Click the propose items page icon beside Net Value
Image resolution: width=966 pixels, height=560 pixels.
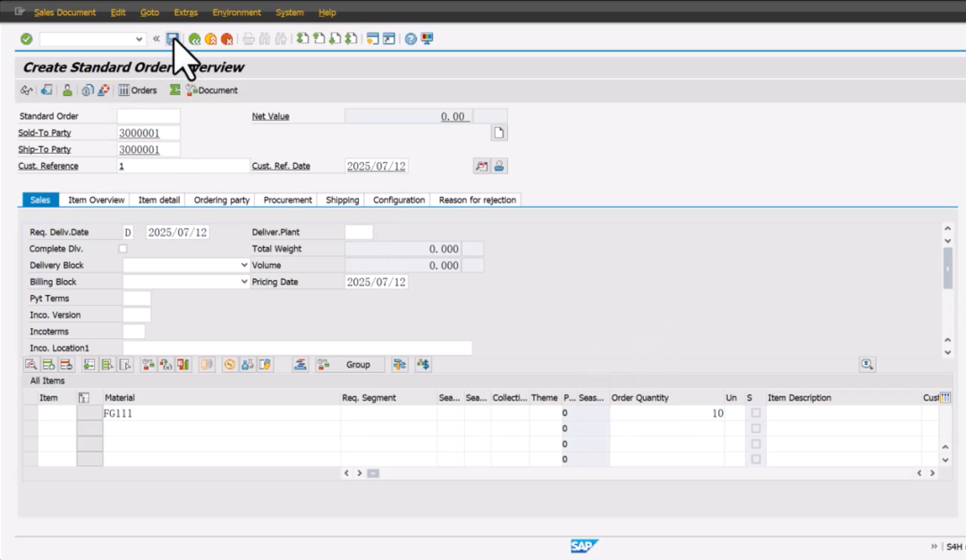pyautogui.click(x=499, y=132)
